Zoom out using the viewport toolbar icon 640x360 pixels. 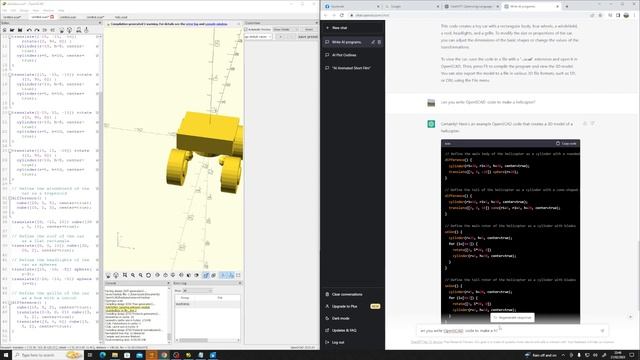coord(140,276)
